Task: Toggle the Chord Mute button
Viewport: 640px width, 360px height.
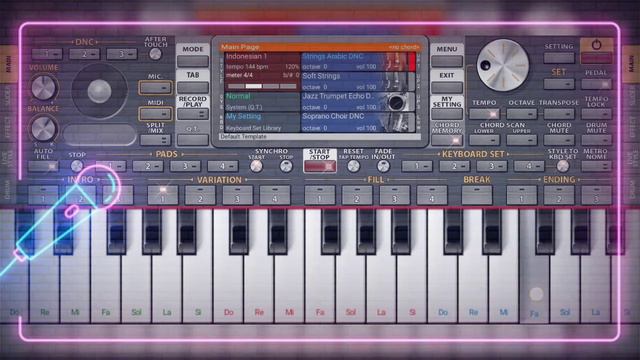Action: click(559, 140)
